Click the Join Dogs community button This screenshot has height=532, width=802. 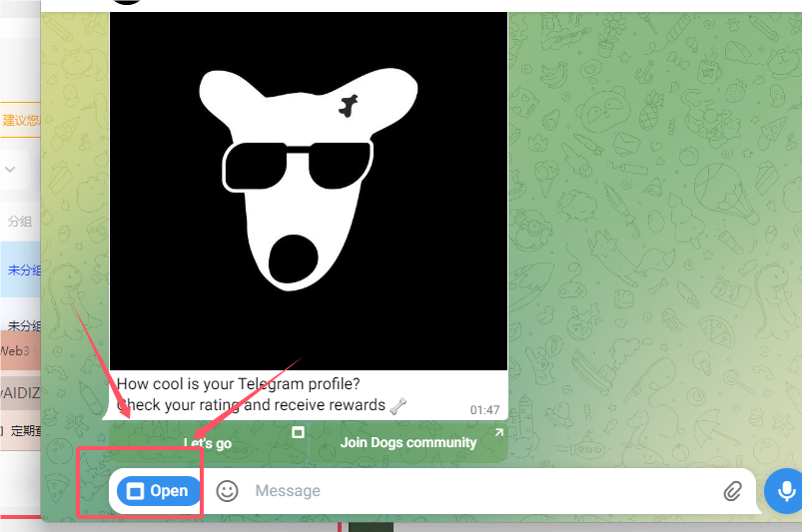[x=408, y=442]
